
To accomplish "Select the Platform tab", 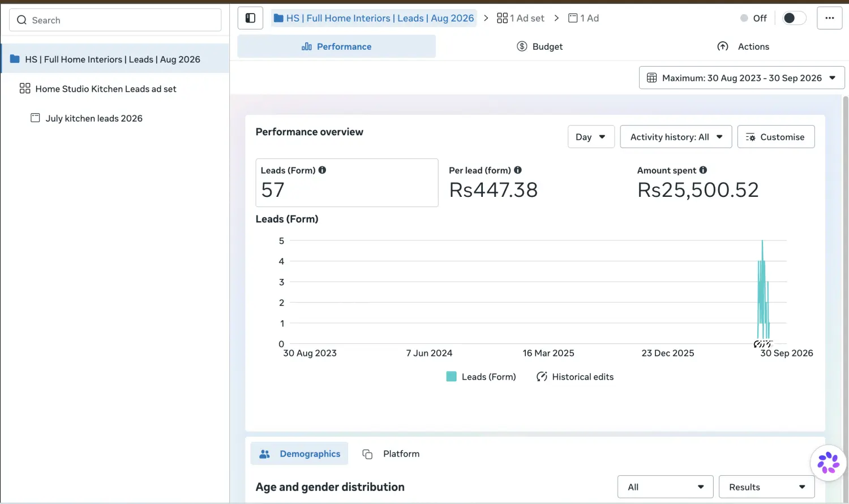I will (x=391, y=454).
